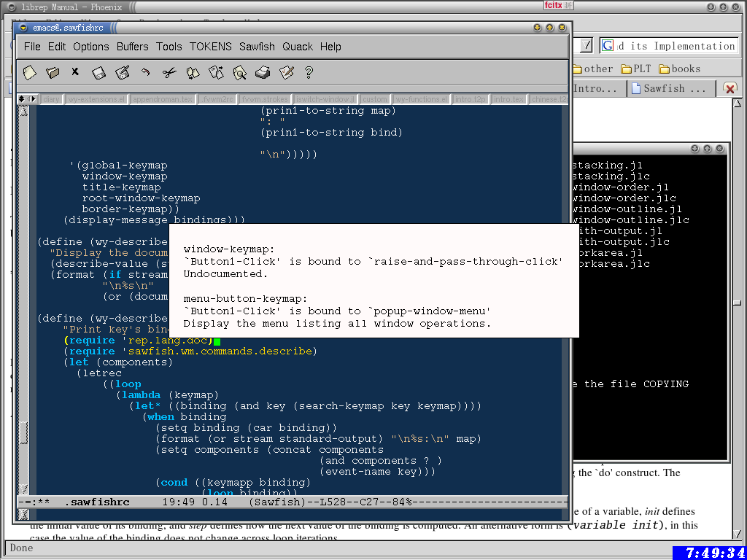Click the Print buffer printer icon
The image size is (747, 560).
pos(263,72)
